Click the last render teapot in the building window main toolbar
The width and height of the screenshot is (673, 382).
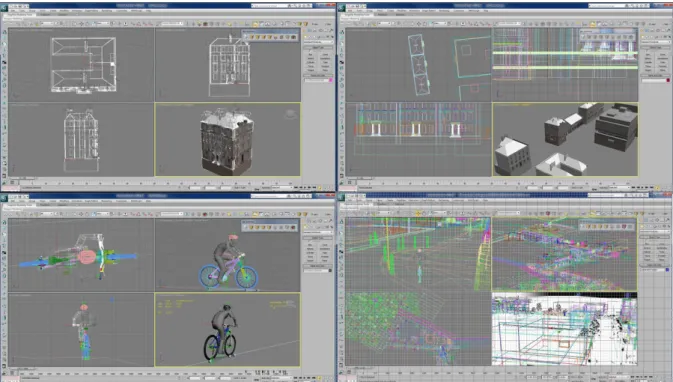click(306, 24)
